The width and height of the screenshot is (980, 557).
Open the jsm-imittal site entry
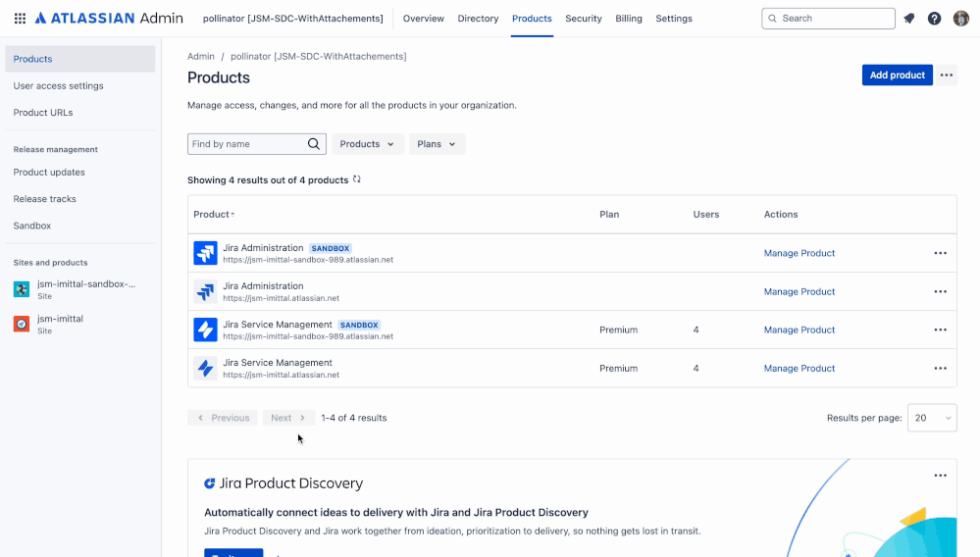point(80,324)
